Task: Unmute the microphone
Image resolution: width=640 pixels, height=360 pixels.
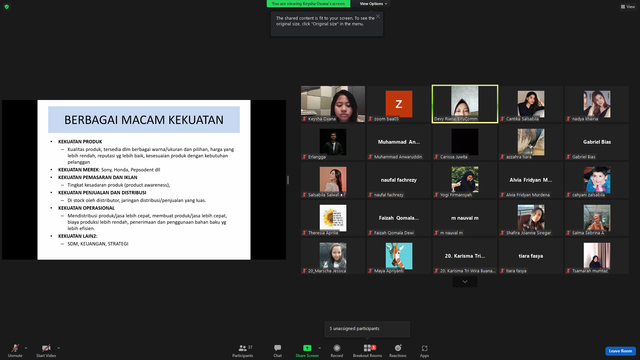Action: pyautogui.click(x=15, y=350)
